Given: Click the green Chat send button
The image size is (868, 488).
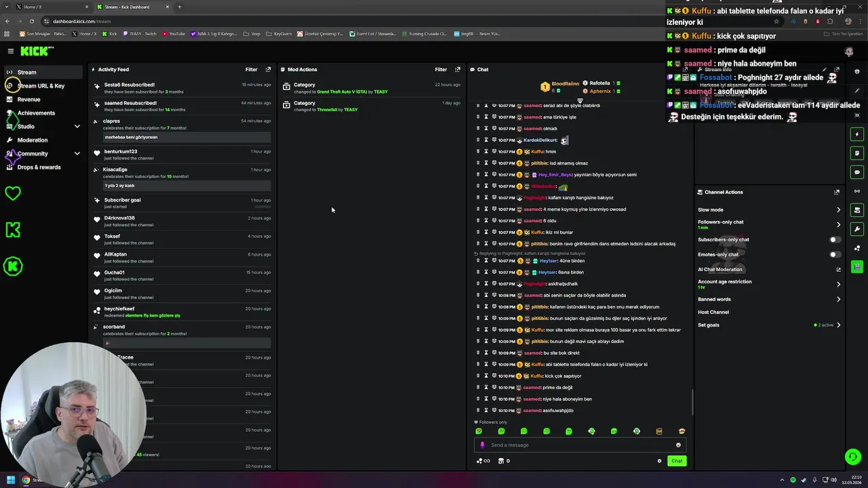Looking at the screenshot, I should (x=677, y=461).
